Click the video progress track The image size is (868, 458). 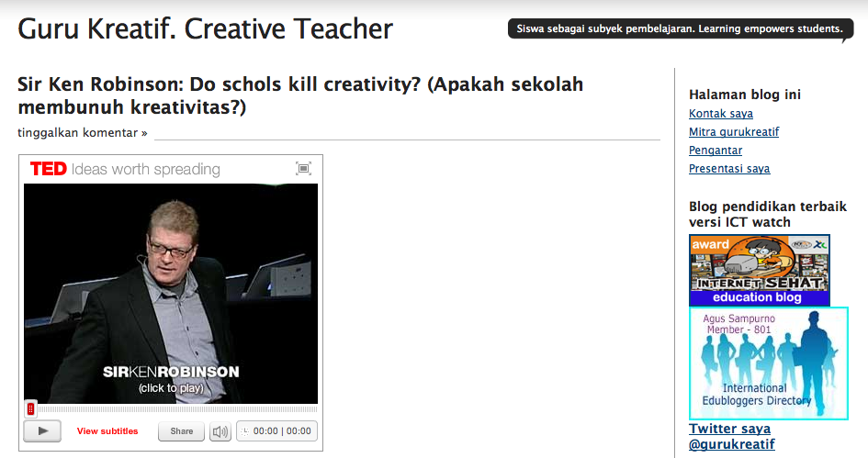click(x=177, y=409)
